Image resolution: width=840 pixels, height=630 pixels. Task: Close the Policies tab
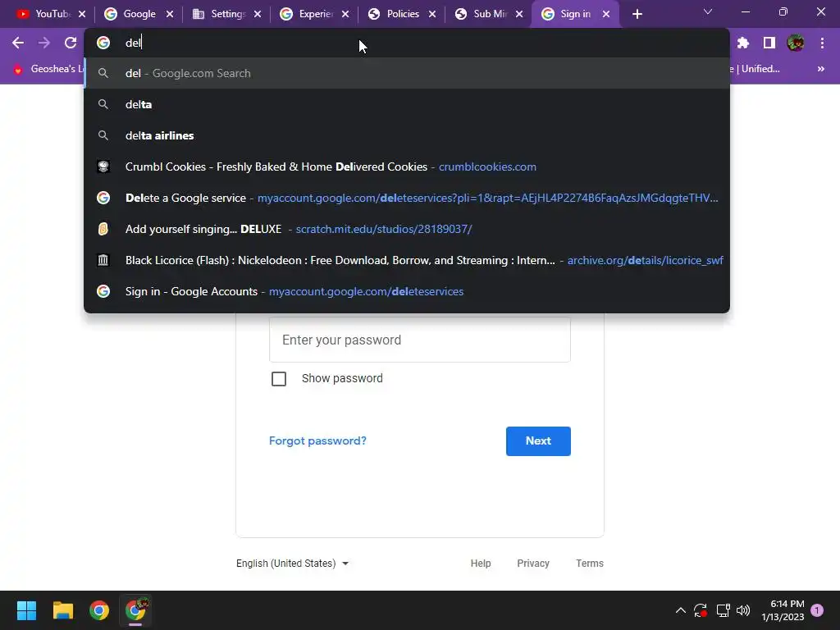click(x=432, y=14)
